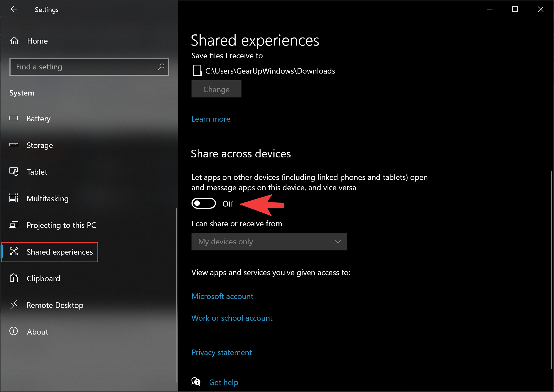This screenshot has width=554, height=392.
Task: Go to About page
Action: (38, 332)
